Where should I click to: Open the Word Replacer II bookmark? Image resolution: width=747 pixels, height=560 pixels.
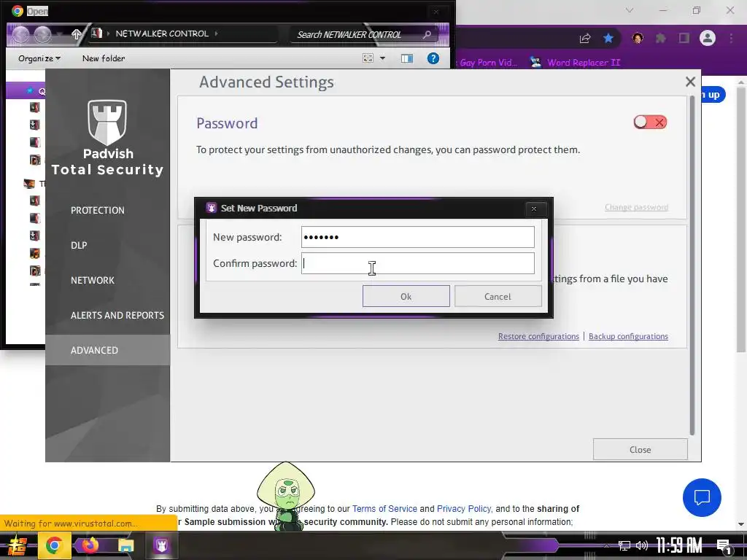(576, 63)
